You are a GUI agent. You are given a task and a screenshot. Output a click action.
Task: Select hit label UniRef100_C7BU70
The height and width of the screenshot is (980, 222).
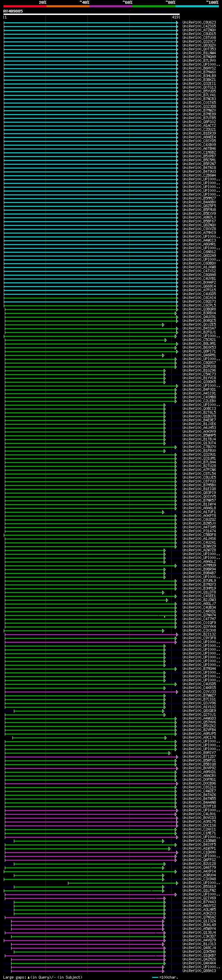pyautogui.click(x=199, y=447)
